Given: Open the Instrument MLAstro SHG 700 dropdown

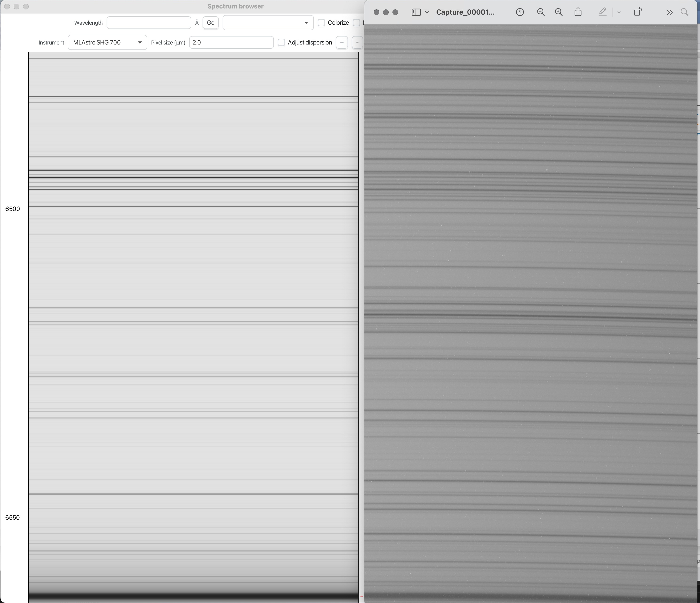Looking at the screenshot, I should 107,43.
